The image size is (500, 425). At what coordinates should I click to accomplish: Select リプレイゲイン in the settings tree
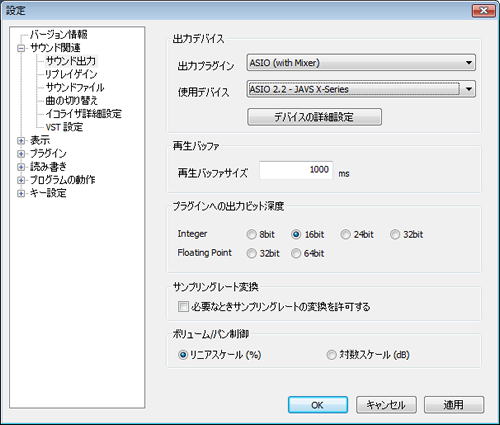click(71, 74)
